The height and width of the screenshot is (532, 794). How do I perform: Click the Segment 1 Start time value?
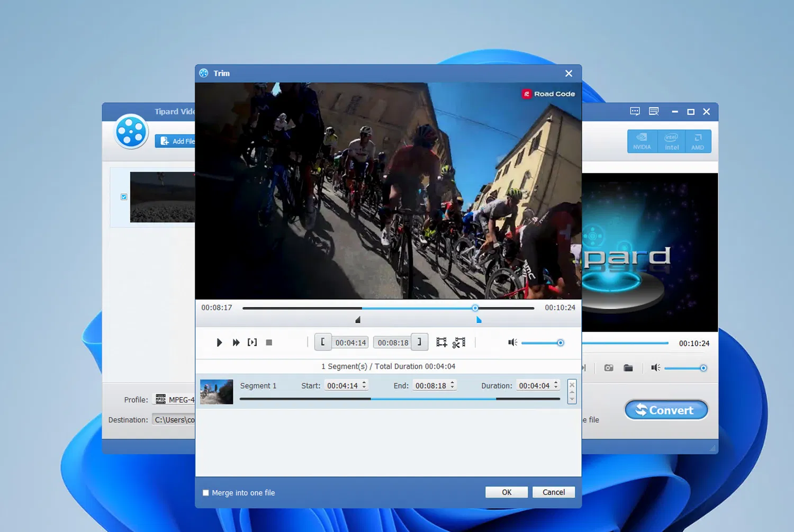click(x=342, y=386)
